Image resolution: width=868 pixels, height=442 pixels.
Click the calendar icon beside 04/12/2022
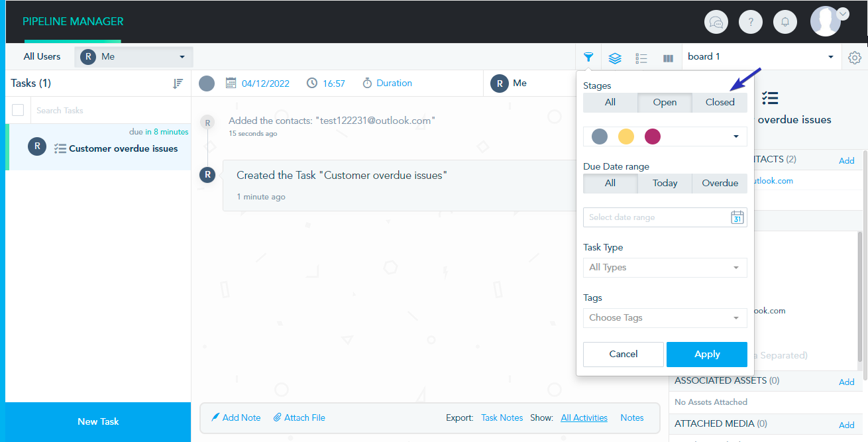[231, 83]
